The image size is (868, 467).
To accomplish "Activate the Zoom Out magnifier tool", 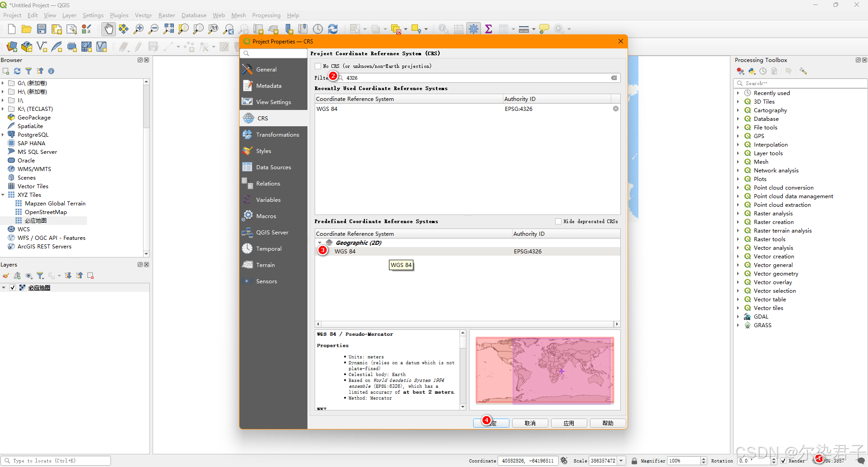I will pos(153,29).
